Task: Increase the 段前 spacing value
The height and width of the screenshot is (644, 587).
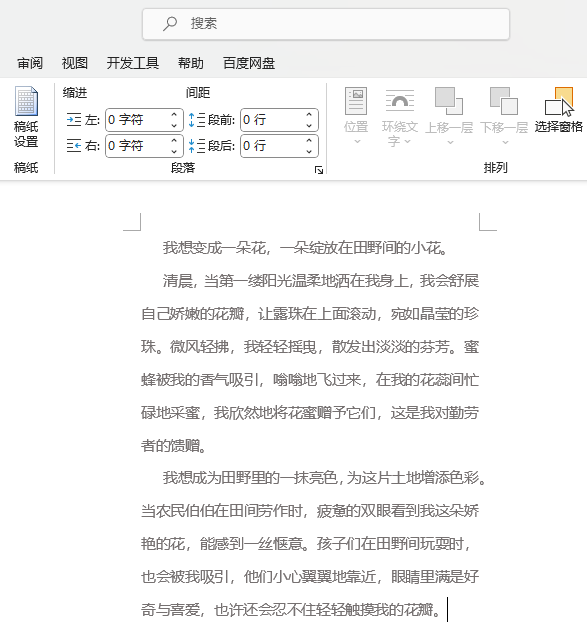Action: tap(309, 115)
